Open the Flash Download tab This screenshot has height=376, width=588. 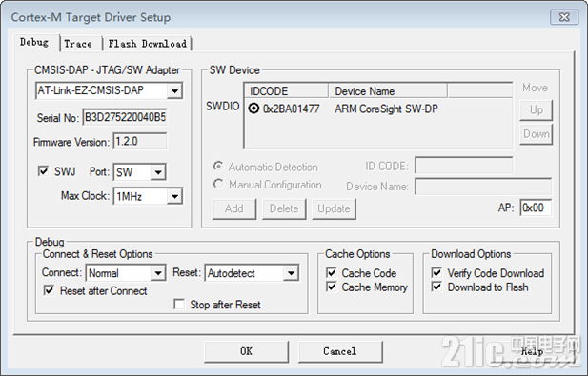point(147,44)
